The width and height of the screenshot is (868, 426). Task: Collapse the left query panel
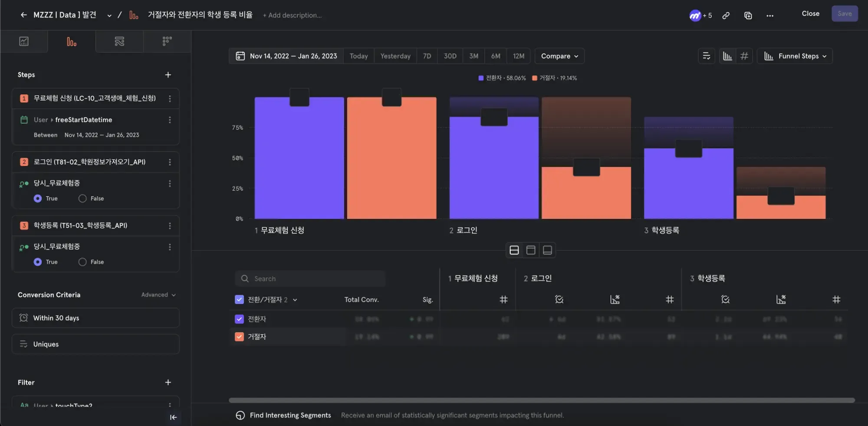[173, 417]
